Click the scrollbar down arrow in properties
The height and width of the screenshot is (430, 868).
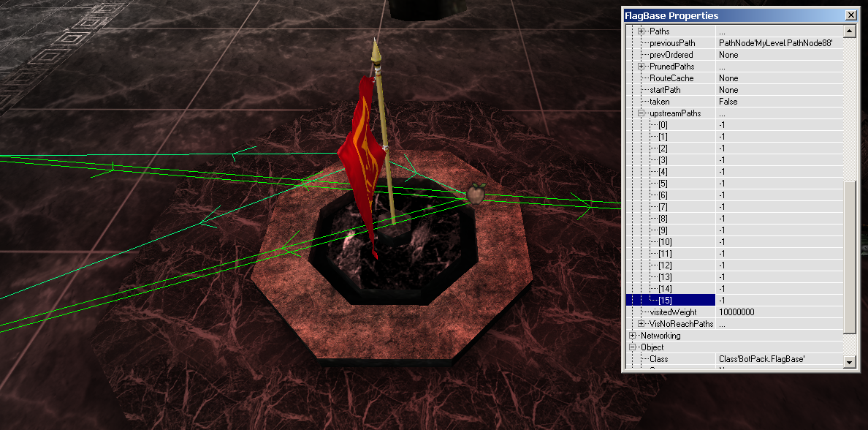pyautogui.click(x=849, y=361)
